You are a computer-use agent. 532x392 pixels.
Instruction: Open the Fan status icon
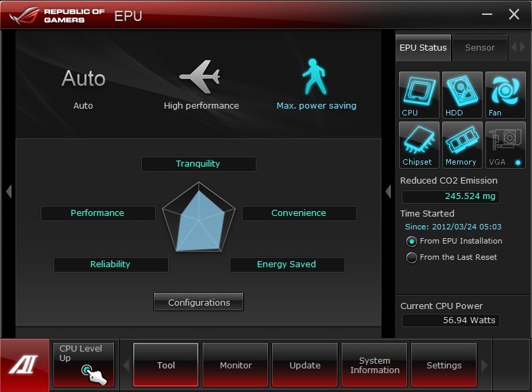tap(505, 95)
